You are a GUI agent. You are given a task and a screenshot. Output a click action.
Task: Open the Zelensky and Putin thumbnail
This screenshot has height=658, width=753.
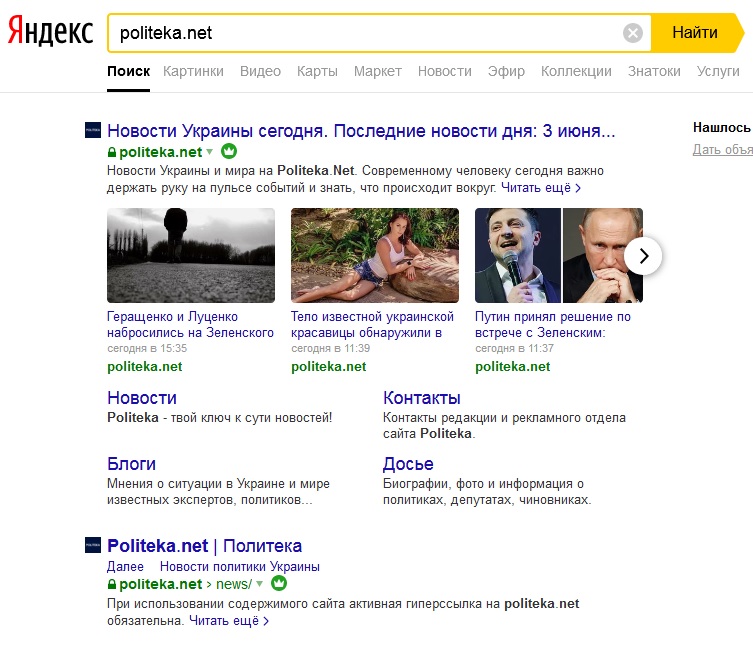pyautogui.click(x=559, y=255)
